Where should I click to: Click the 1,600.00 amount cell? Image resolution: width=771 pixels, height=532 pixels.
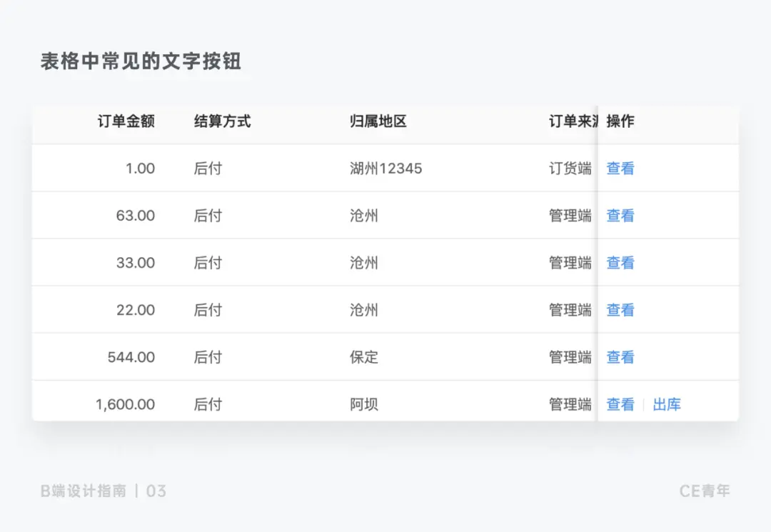pyautogui.click(x=126, y=404)
